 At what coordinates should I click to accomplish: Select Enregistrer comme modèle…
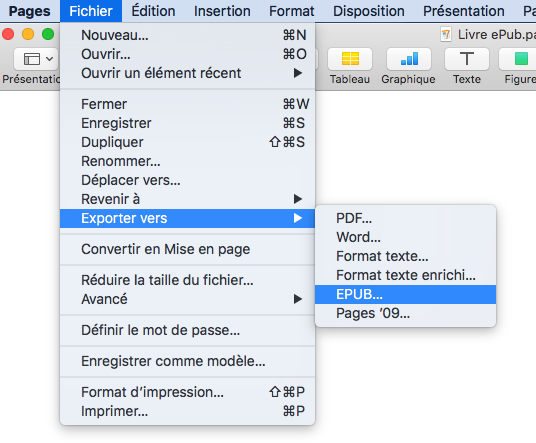pyautogui.click(x=187, y=361)
